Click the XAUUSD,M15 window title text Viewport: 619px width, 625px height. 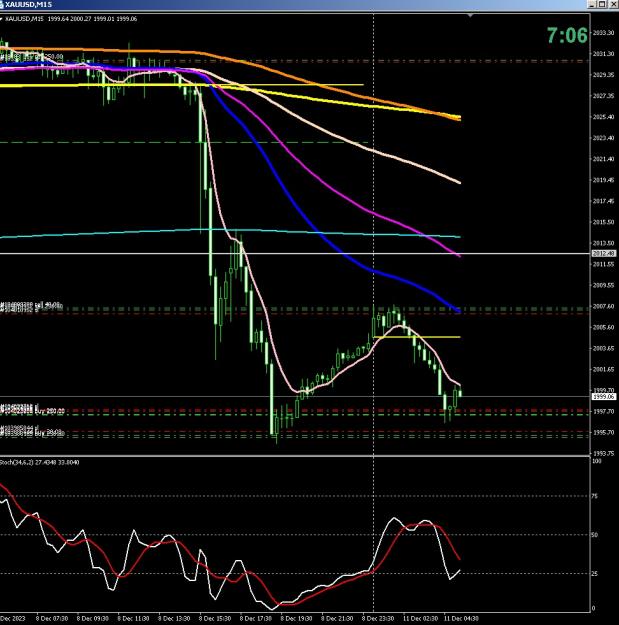[28, 4]
